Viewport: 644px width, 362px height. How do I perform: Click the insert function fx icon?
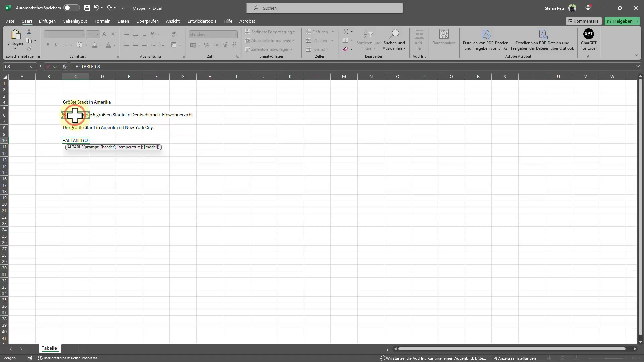[x=64, y=67]
